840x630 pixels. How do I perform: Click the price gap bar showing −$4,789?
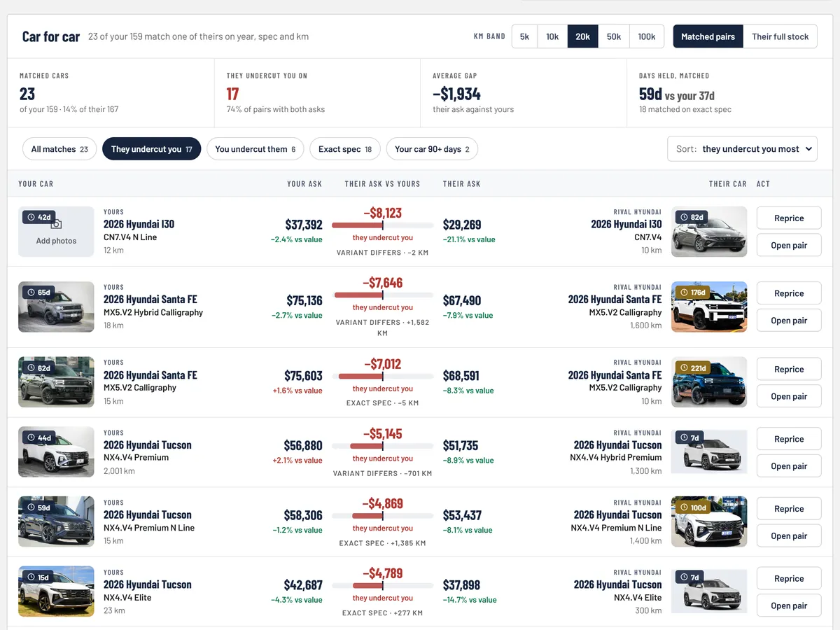point(383,586)
